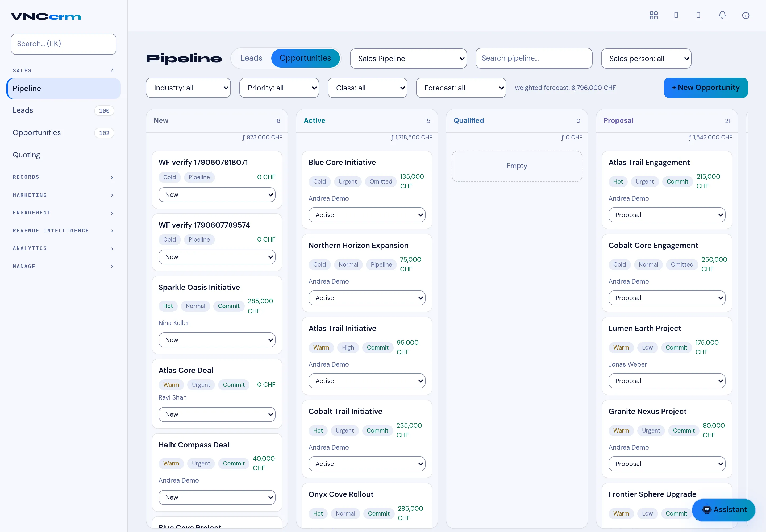The image size is (766, 532).
Task: Focus the Search pipeline field
Action: point(534,58)
